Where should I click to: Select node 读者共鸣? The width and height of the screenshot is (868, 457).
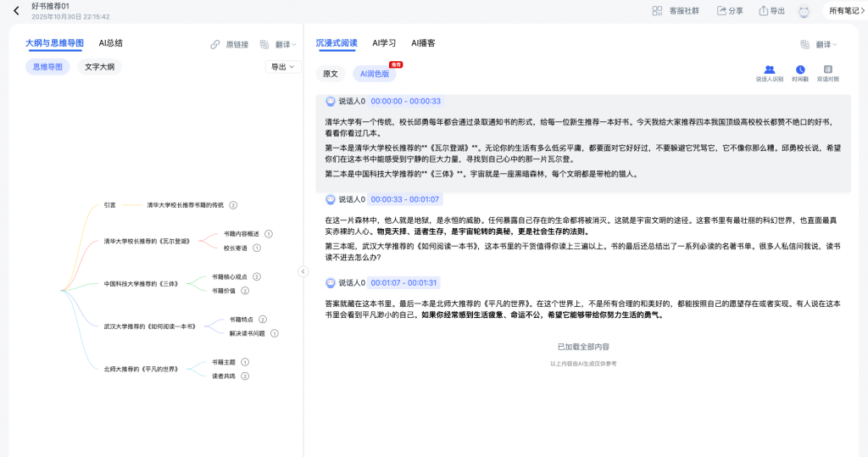click(x=224, y=376)
